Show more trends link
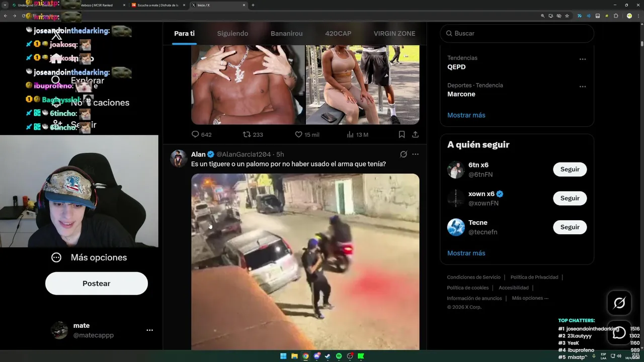 tap(466, 115)
